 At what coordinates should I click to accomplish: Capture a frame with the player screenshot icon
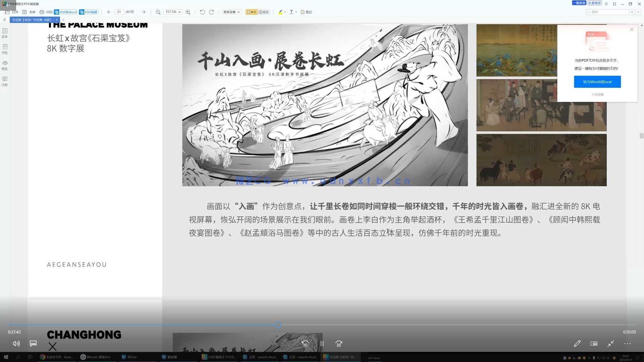click(594, 344)
